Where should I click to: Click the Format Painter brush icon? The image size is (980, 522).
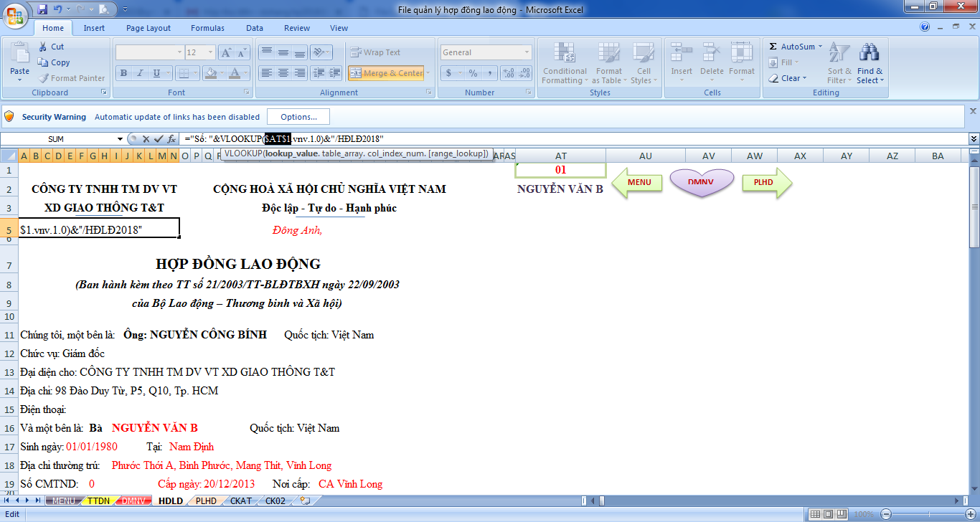point(44,78)
